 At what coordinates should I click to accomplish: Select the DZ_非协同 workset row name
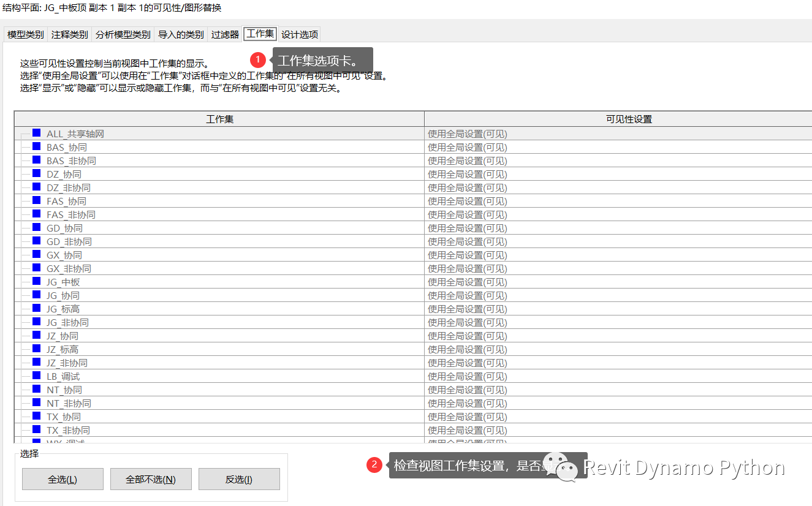[x=69, y=187]
